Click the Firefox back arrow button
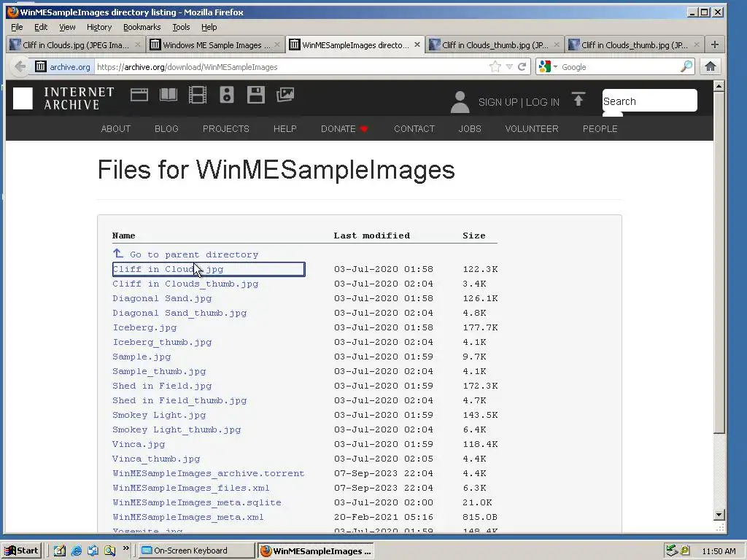 point(20,66)
